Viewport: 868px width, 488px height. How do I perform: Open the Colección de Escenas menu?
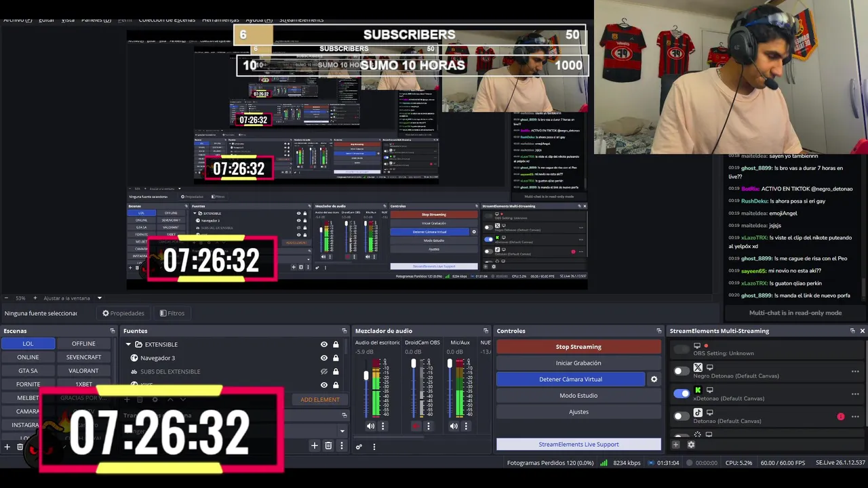pos(167,20)
